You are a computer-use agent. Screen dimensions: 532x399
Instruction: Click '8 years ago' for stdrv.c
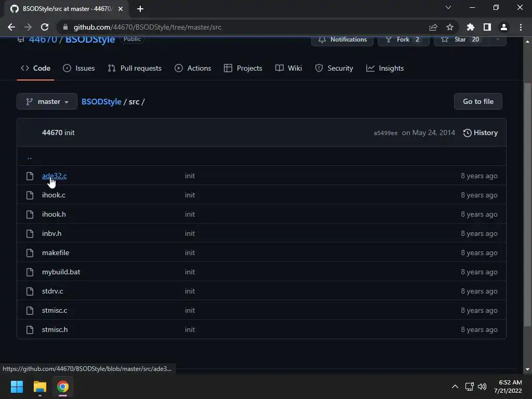[x=479, y=291]
